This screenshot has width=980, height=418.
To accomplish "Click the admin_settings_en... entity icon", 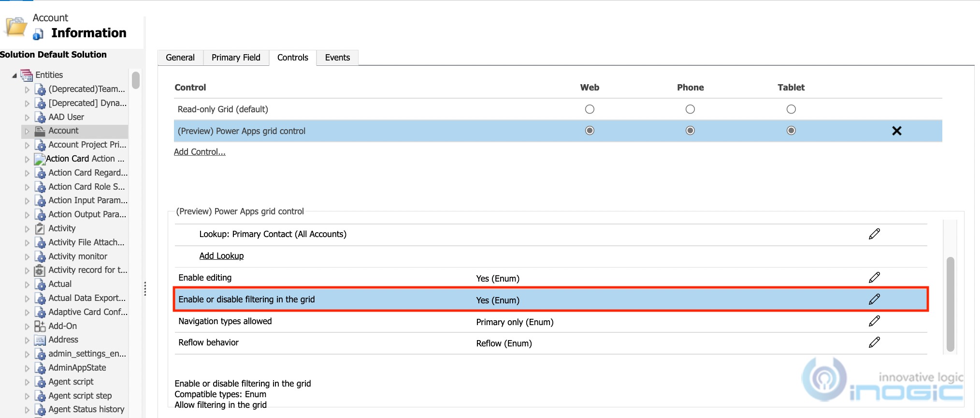I will coord(40,354).
